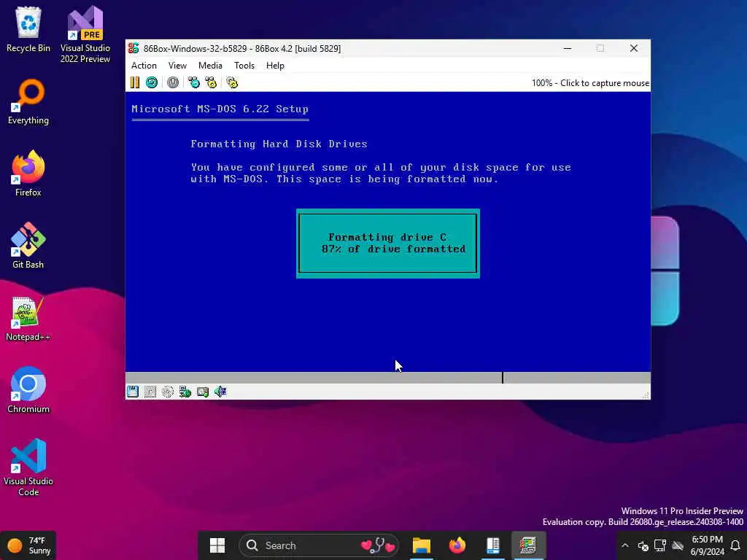Open the Media menu
This screenshot has width=747, height=560.
(210, 66)
